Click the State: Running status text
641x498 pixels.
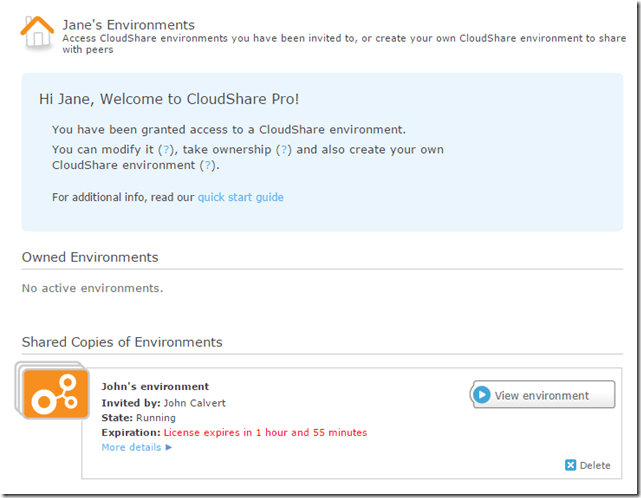(138, 417)
